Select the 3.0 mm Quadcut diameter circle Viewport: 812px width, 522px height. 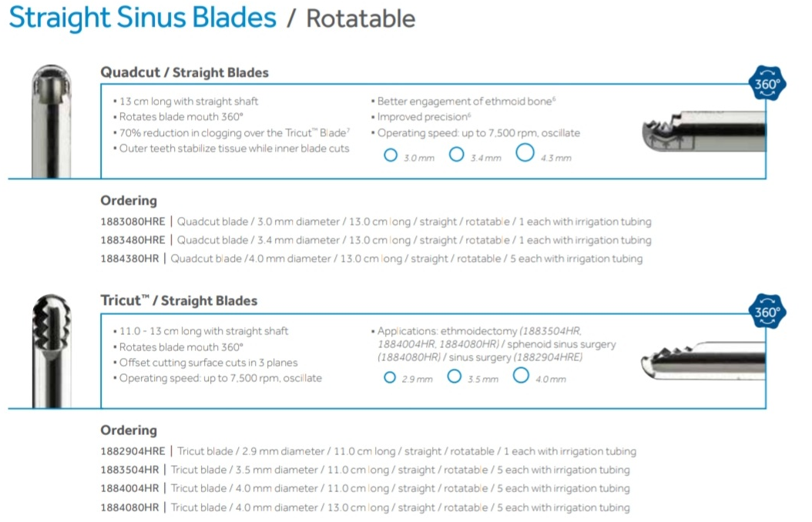(x=391, y=155)
